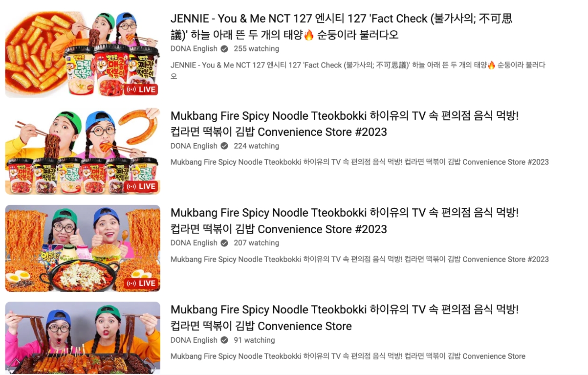The width and height of the screenshot is (588, 375).
Task: Open the thumbnail with the burger and noodles
Action: coord(83,248)
